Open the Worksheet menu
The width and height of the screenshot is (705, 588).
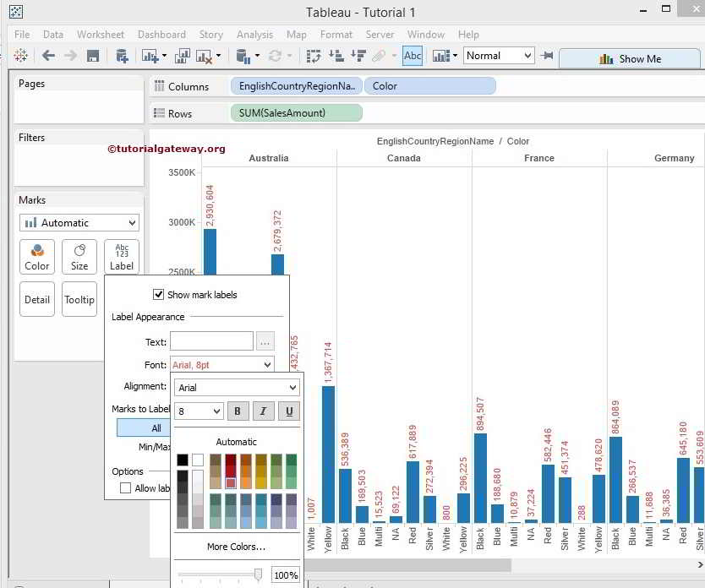coord(100,35)
